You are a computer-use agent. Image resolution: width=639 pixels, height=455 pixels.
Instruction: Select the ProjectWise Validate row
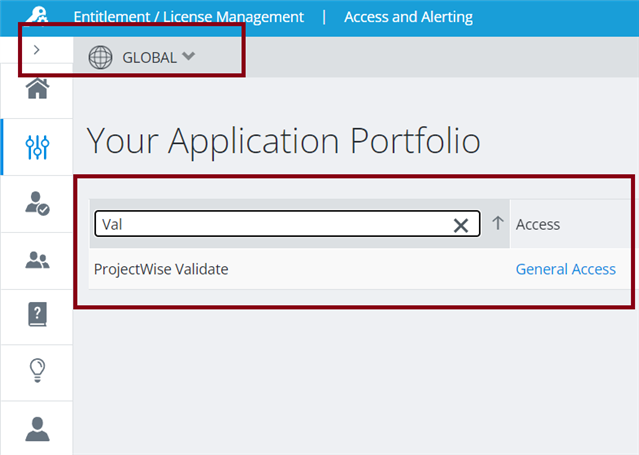click(359, 269)
